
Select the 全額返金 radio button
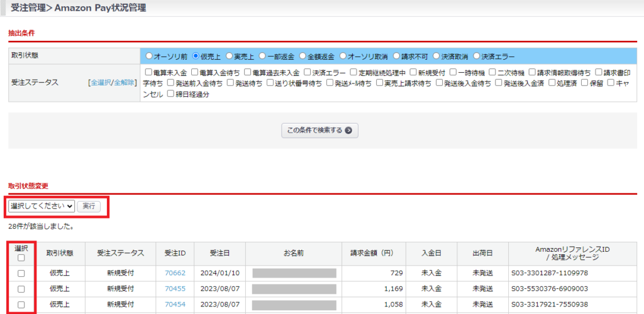(x=303, y=56)
